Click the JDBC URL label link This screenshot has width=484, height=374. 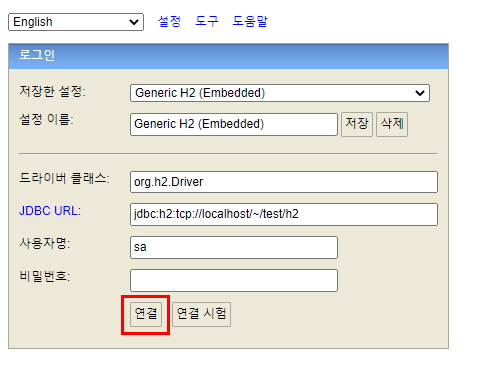[x=50, y=211]
